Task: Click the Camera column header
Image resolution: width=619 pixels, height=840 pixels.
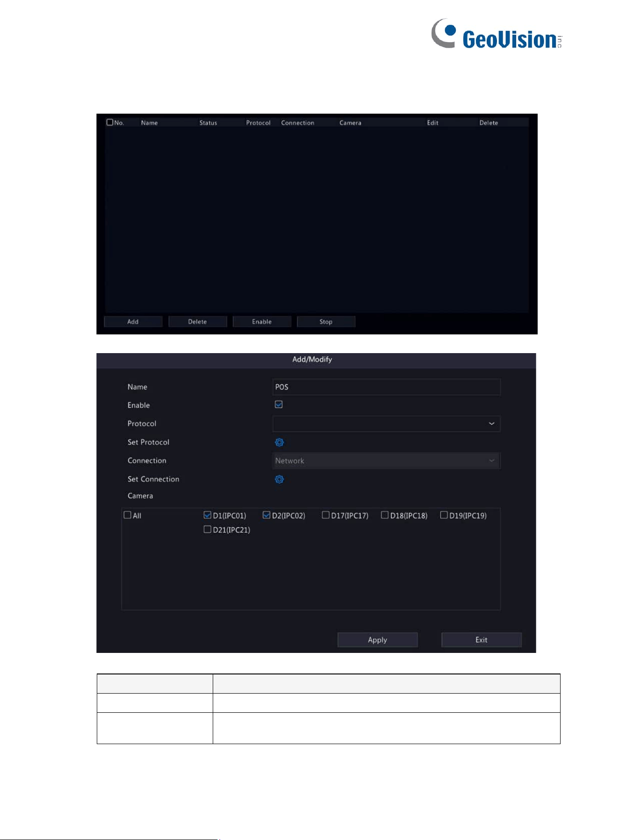Action: click(351, 123)
